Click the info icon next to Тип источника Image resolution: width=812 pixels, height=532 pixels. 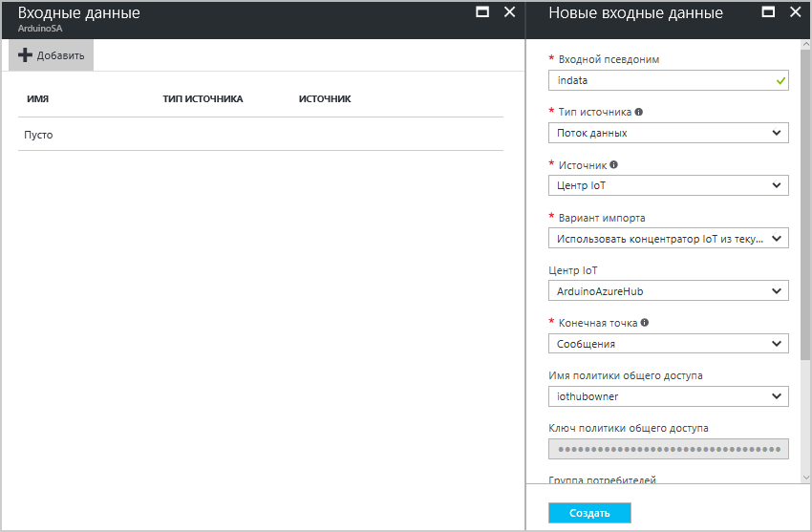[639, 112]
